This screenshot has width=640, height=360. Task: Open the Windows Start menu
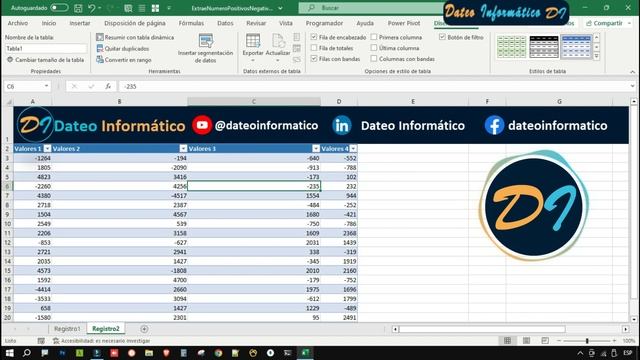pos(9,353)
